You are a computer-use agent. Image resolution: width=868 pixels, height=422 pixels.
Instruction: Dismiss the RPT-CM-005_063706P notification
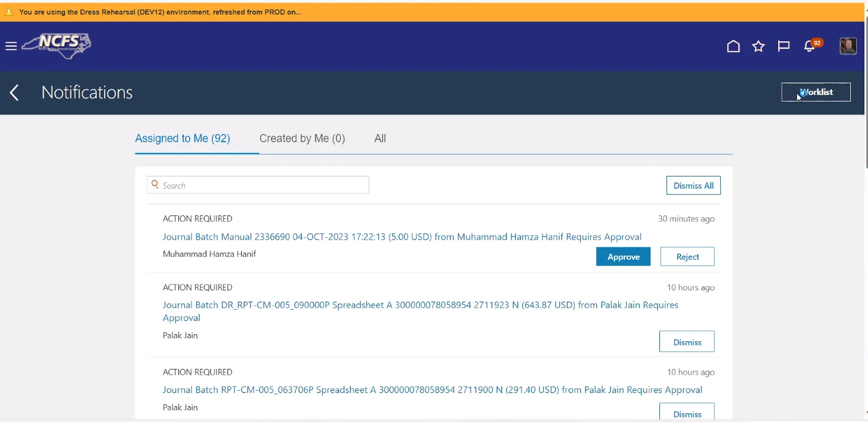click(x=687, y=412)
